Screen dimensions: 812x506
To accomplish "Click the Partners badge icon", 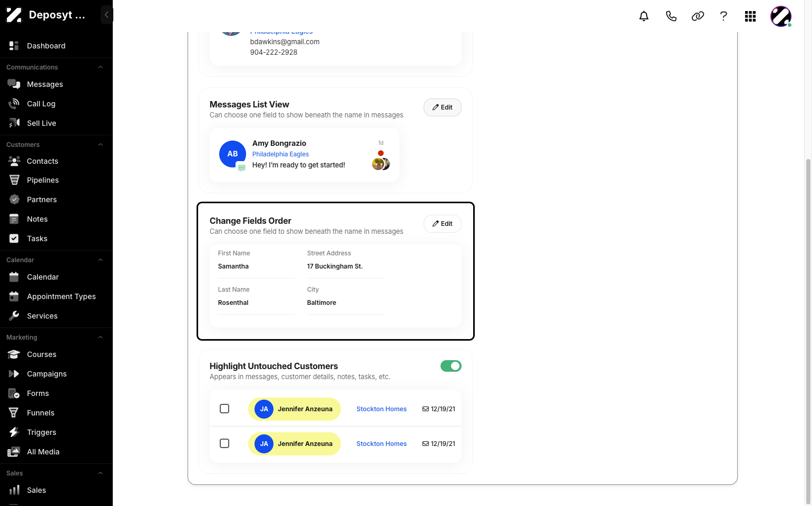I will click(14, 200).
